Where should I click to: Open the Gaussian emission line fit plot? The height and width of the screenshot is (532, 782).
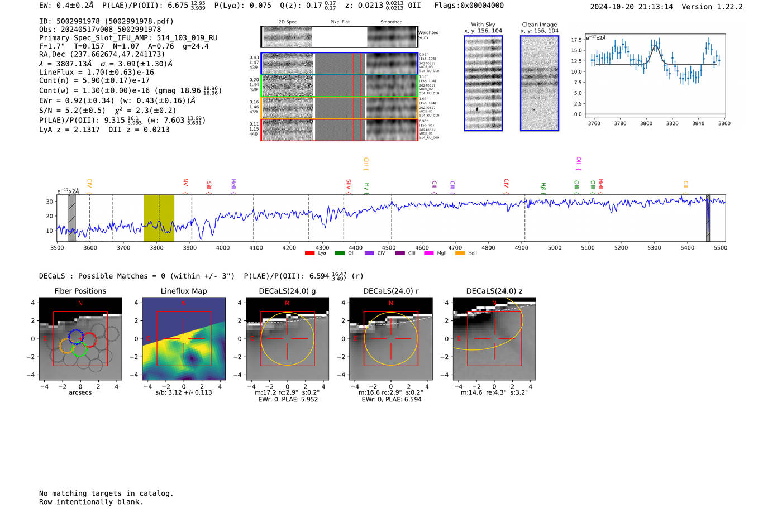[655, 76]
